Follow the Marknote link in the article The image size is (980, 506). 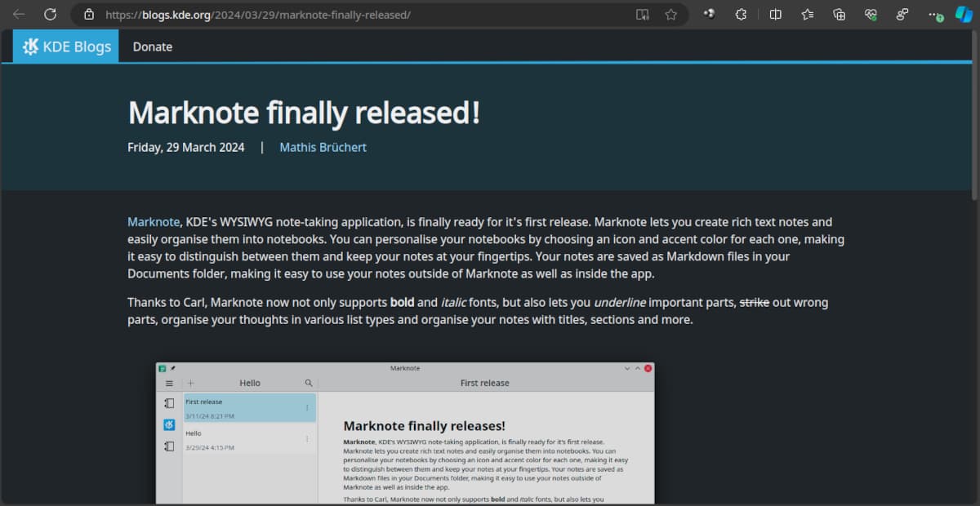tap(153, 222)
